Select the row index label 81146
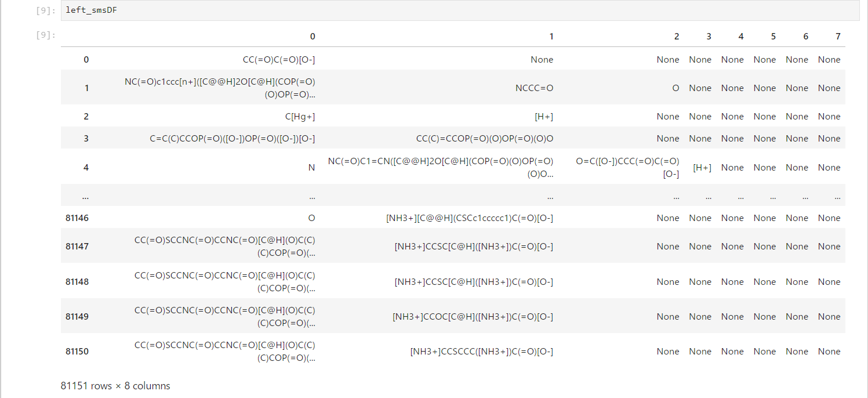 [77, 218]
